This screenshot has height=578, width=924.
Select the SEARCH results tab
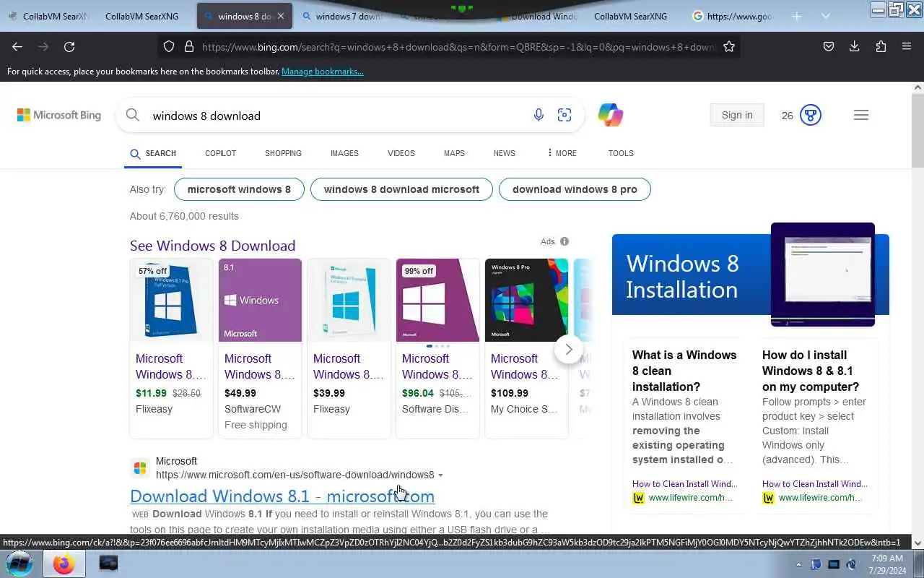(153, 153)
